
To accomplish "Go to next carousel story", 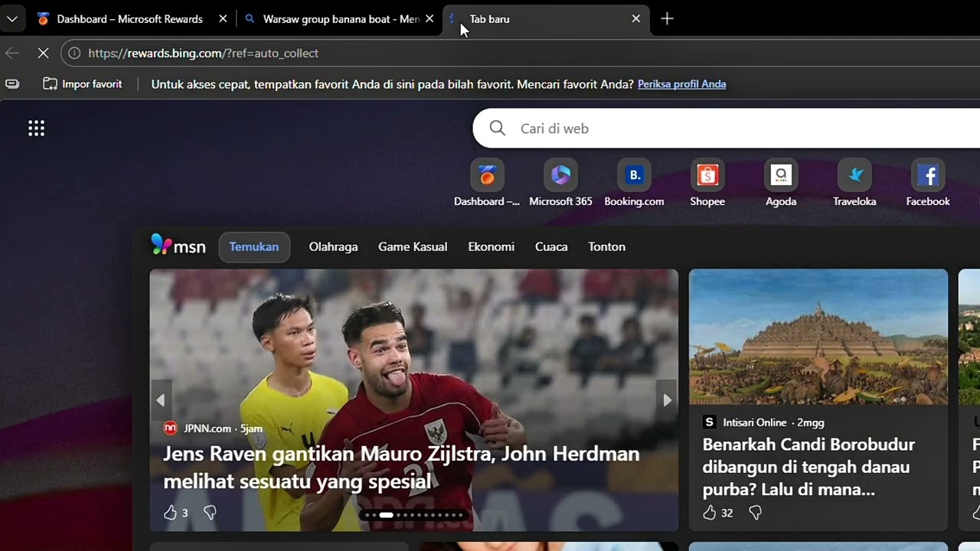I will click(x=667, y=399).
